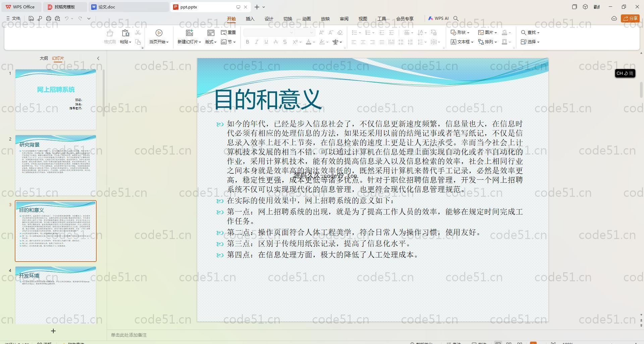Open the File (文件) menu
This screenshot has width=644, height=344.
[x=13, y=18]
